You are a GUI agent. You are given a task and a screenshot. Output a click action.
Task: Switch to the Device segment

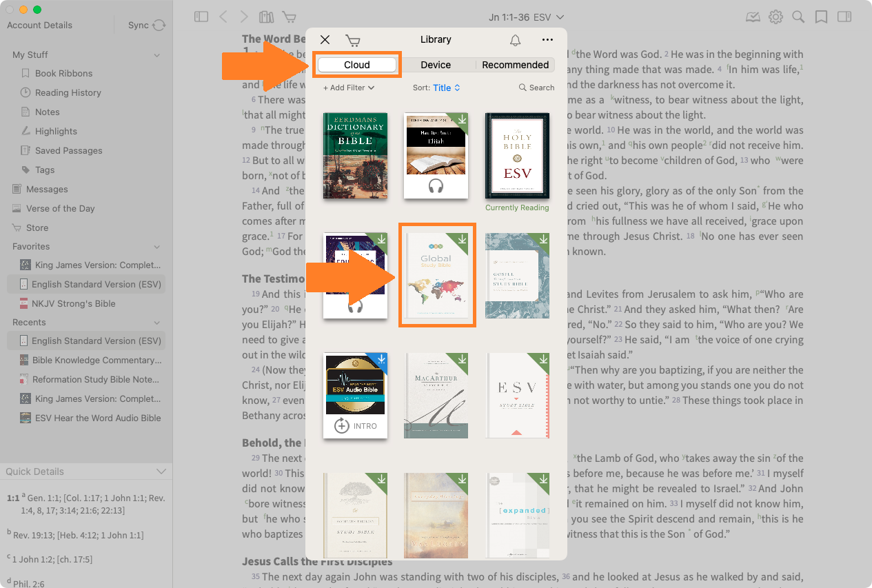[436, 65]
